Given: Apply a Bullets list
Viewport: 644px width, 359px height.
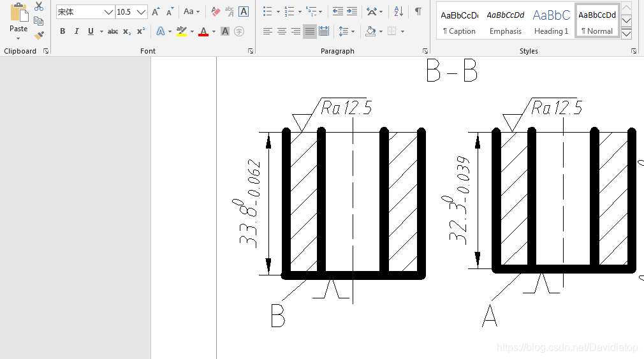Looking at the screenshot, I should click(x=268, y=11).
